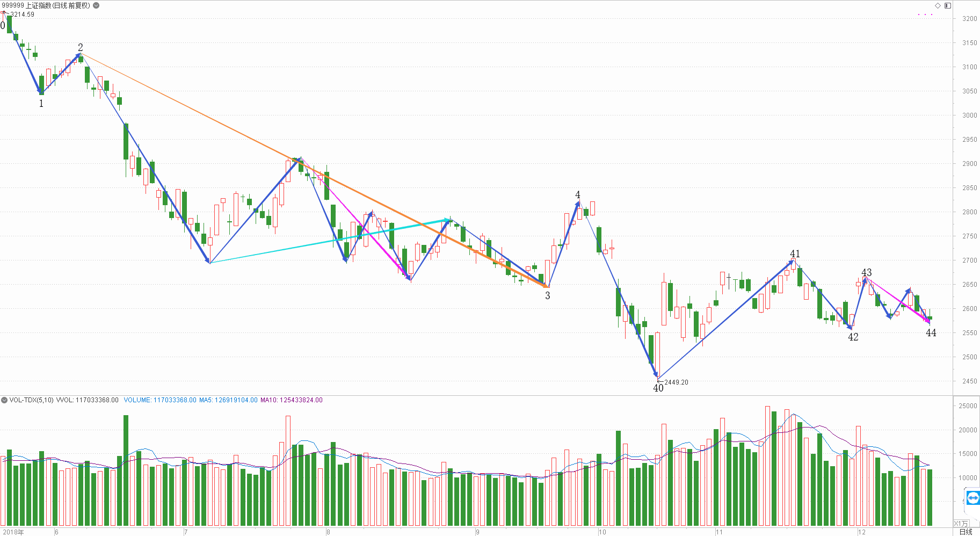Toggle the side panel layout icon
This screenshot has width=980, height=536.
click(x=948, y=5)
